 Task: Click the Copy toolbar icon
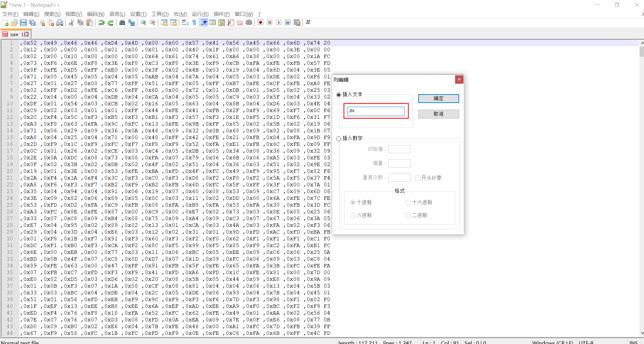click(80, 23)
